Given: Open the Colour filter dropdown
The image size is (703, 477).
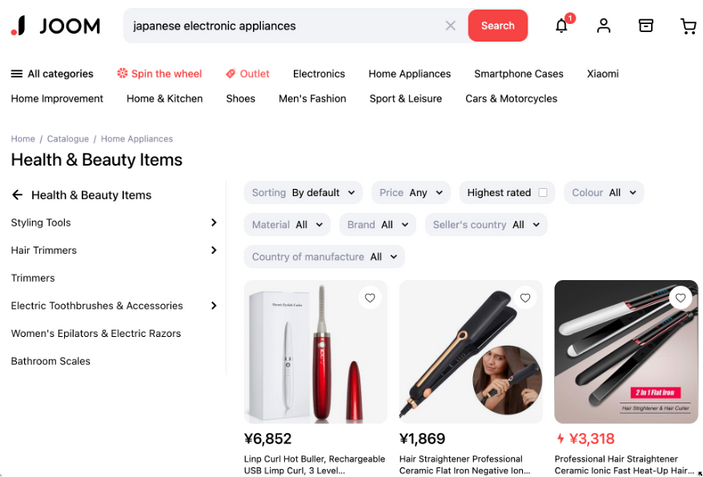Looking at the screenshot, I should tap(604, 193).
